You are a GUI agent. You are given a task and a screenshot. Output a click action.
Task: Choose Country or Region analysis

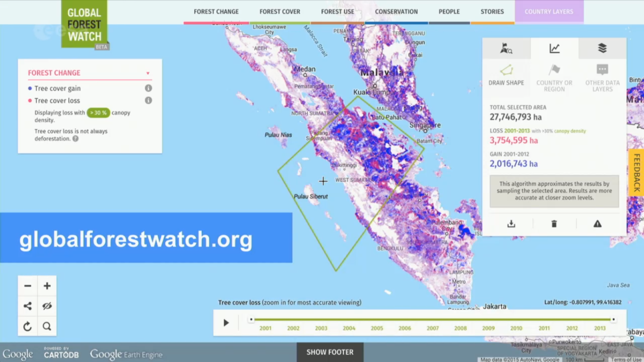point(554,78)
